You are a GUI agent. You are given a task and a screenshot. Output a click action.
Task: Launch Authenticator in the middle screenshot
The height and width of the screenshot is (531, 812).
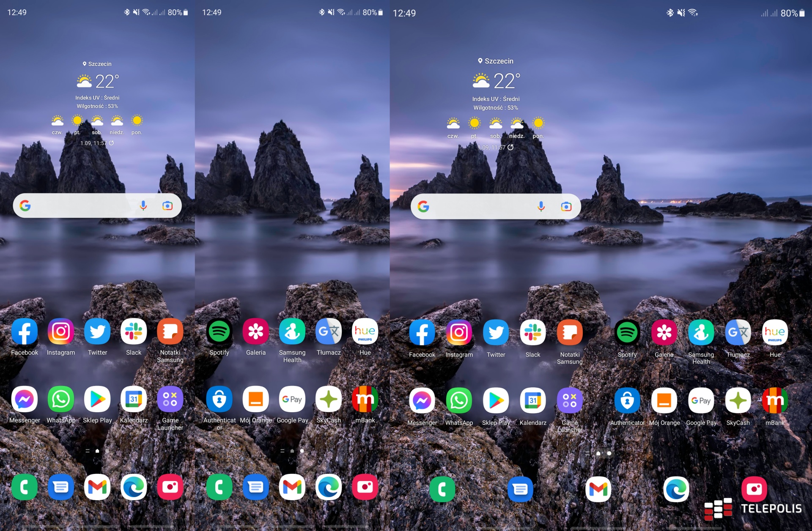pos(219,399)
